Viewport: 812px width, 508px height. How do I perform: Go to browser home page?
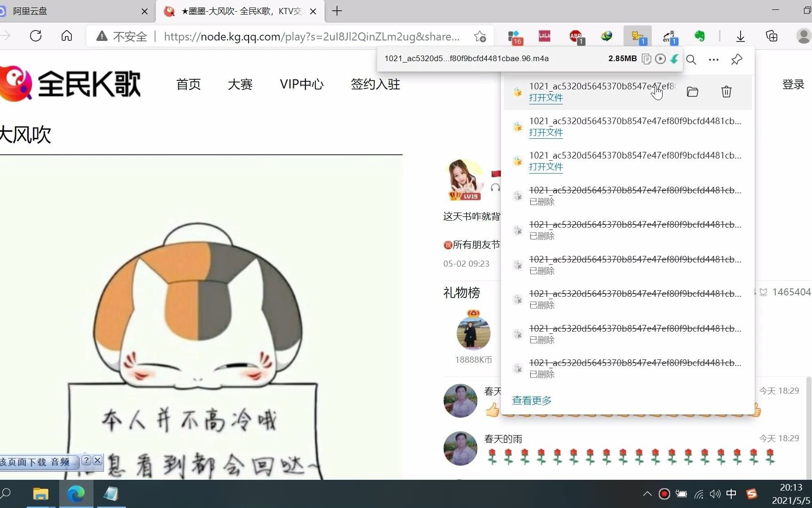pos(67,36)
